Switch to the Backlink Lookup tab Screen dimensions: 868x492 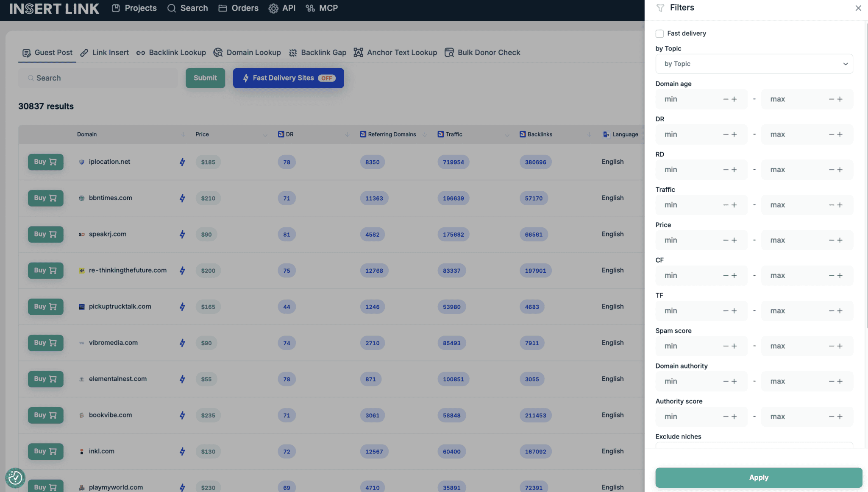click(x=171, y=53)
